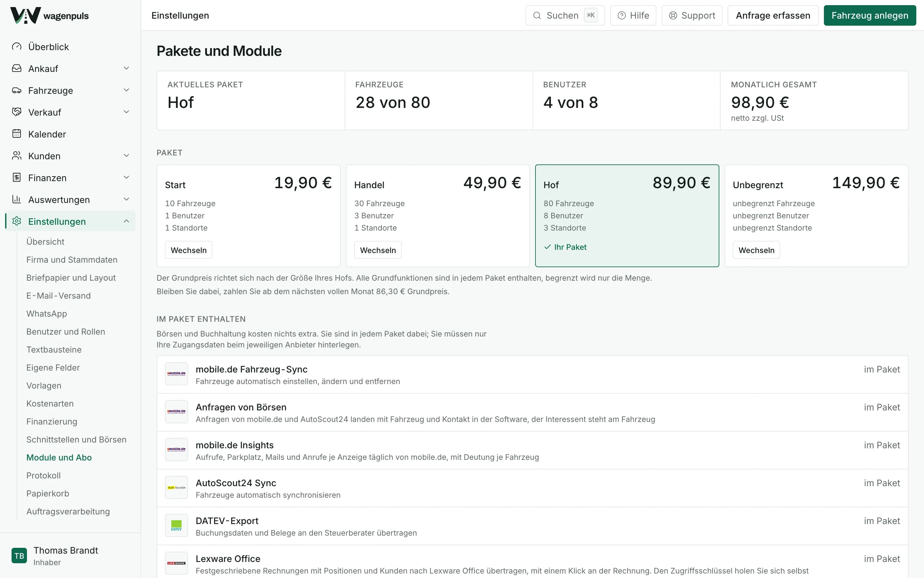
Task: Click Fahrzeug anlegen button
Action: 870,15
